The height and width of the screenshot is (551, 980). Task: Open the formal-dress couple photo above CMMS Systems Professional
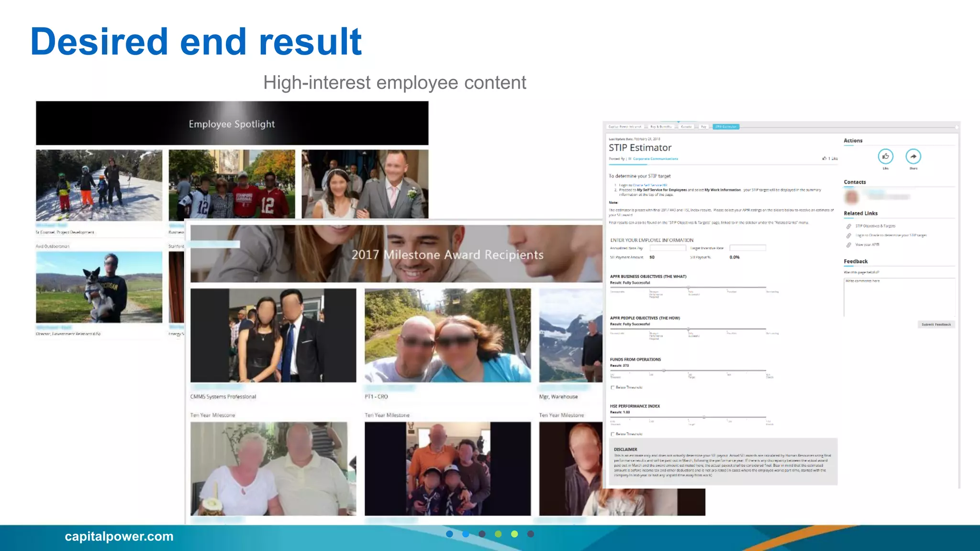coord(273,335)
